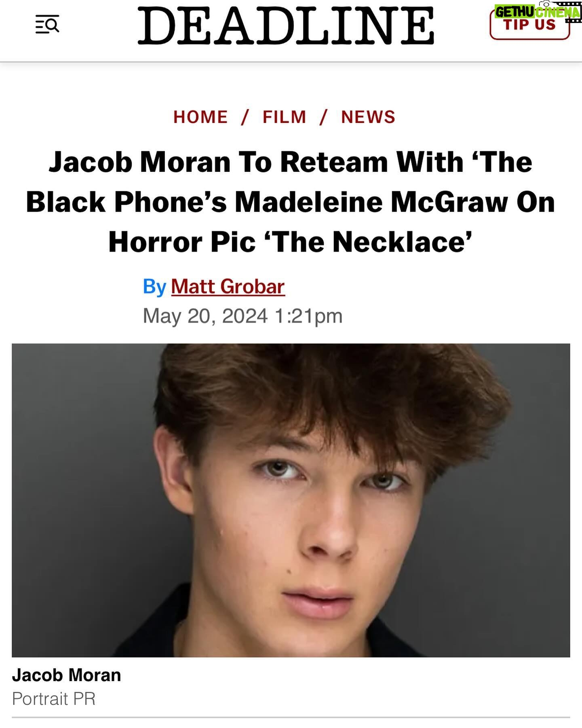
Task: Open the menu and search icon
Action: click(x=47, y=24)
